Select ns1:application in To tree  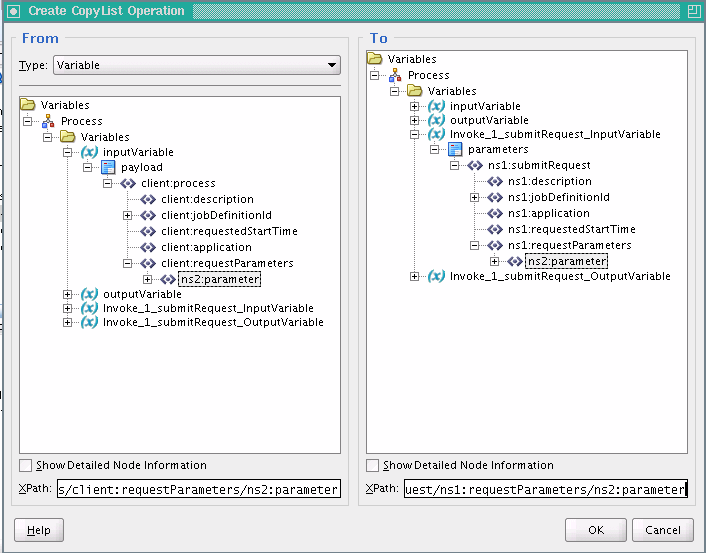(549, 213)
